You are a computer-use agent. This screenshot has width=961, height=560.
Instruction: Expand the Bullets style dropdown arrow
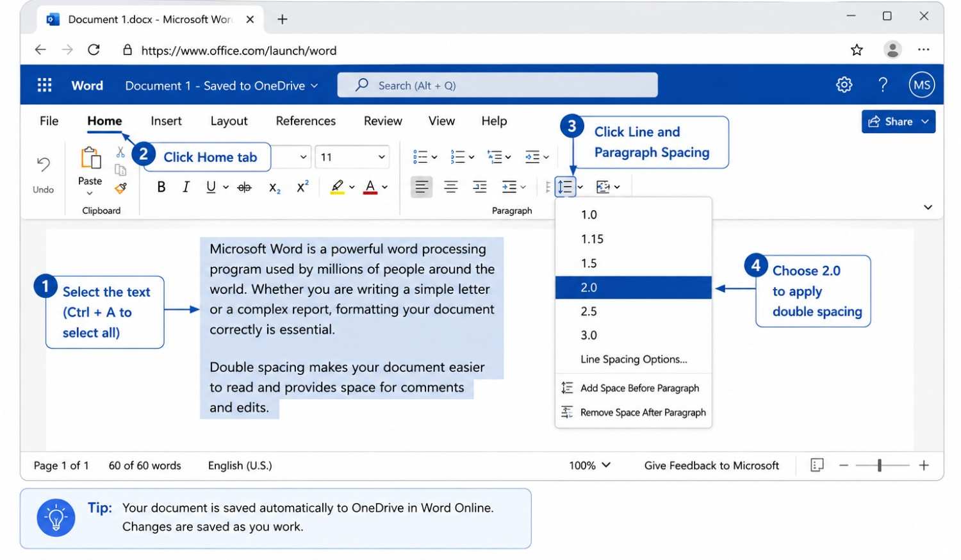click(x=434, y=157)
